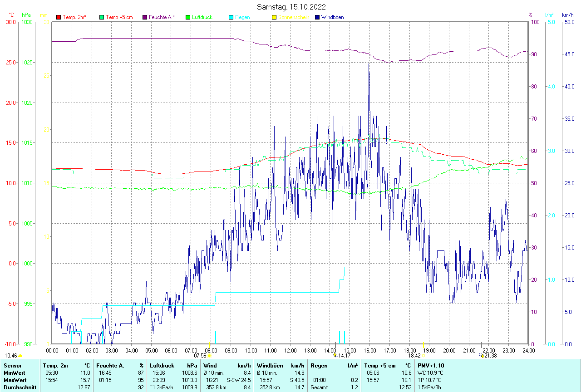Click the '°C' axis unit label top left
This screenshot has height=392, width=581.
point(11,15)
